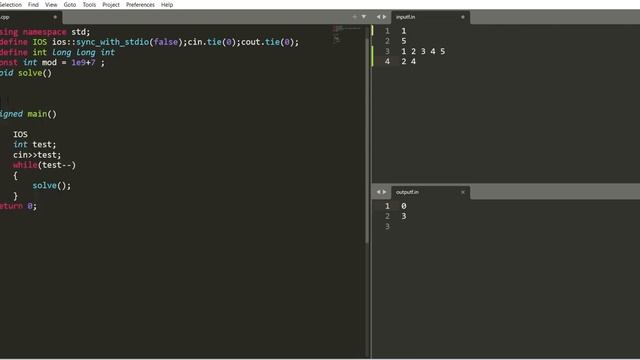Click the 'int test;' declaration line
This screenshot has height=360, width=640.
[34, 144]
